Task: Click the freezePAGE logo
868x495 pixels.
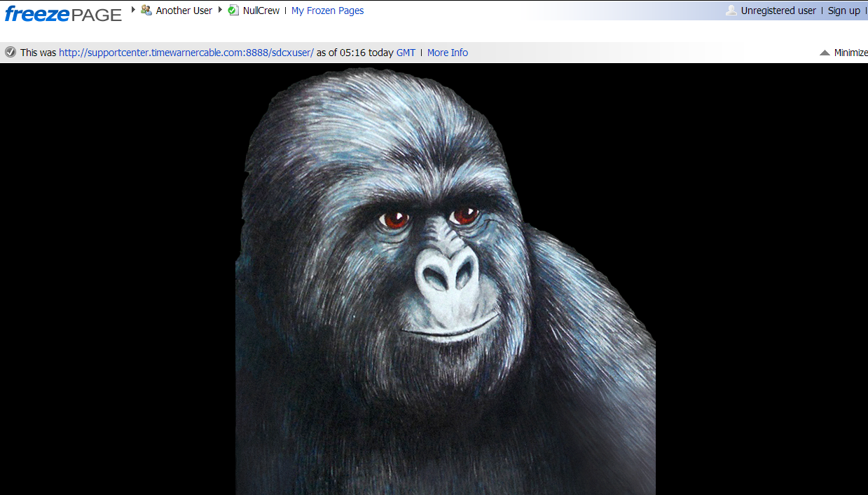Action: pos(63,13)
